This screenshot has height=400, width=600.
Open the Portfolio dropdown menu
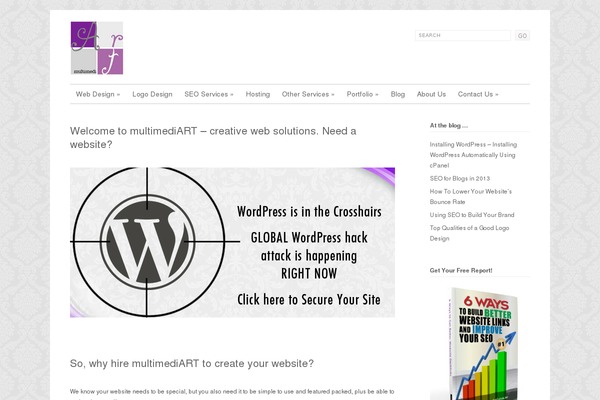pyautogui.click(x=362, y=94)
